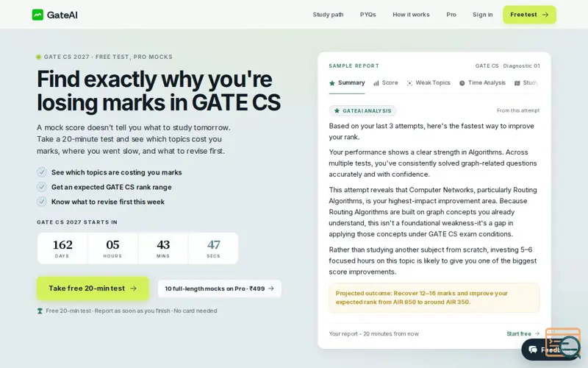
Task: Click 10 full-length mocks on Pro button
Action: coord(219,289)
